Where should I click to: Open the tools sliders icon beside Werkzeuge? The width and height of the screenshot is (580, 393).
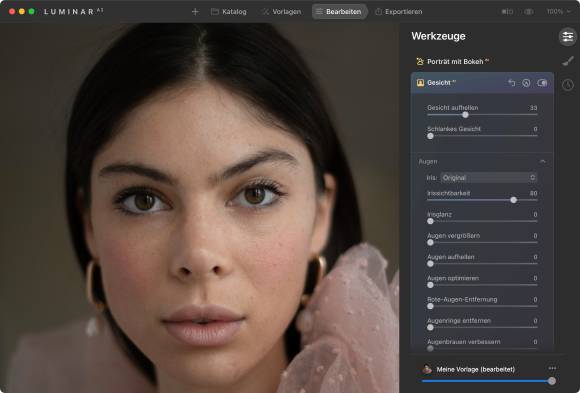567,37
